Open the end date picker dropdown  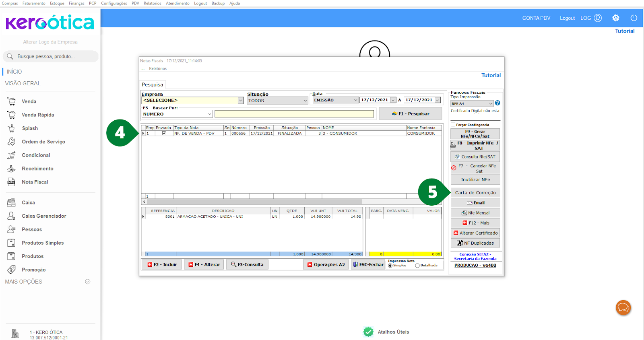(438, 100)
